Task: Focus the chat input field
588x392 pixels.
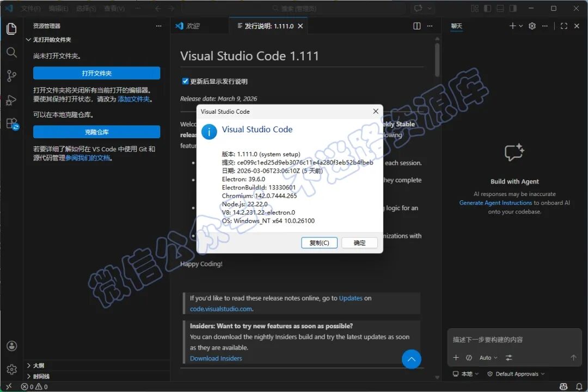Action: (x=514, y=340)
